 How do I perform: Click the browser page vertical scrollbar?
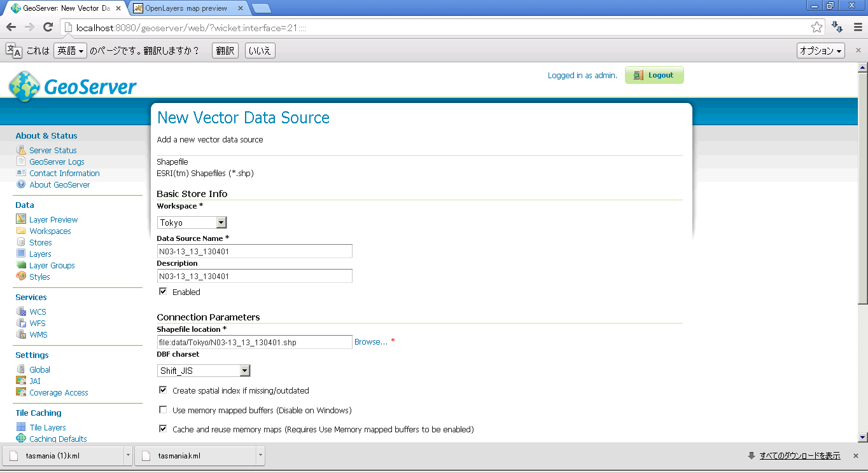pos(862,191)
